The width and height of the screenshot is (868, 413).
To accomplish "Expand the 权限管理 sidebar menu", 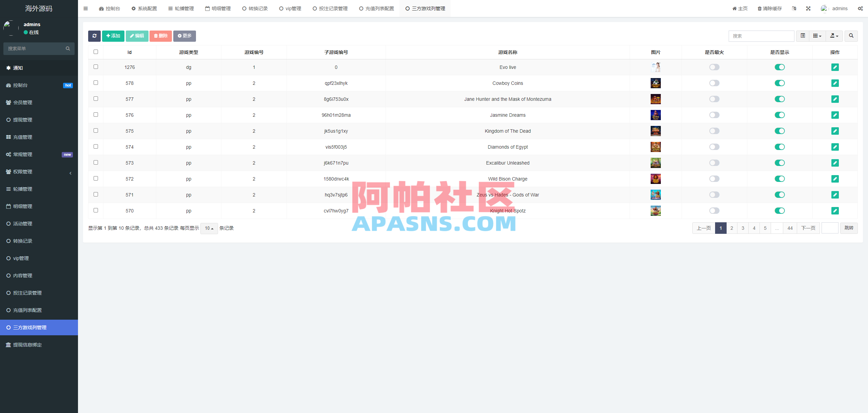I will click(x=39, y=172).
